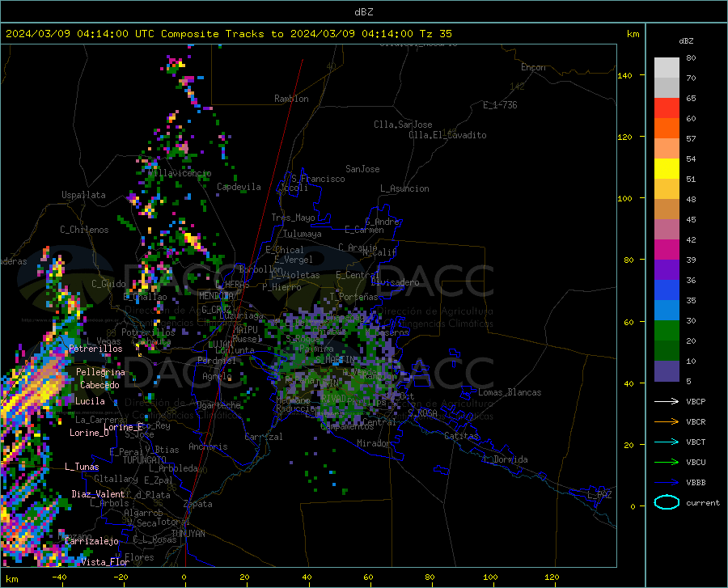Click the 'Villavicencio' map label
The width and height of the screenshot is (728, 588).
click(x=180, y=173)
